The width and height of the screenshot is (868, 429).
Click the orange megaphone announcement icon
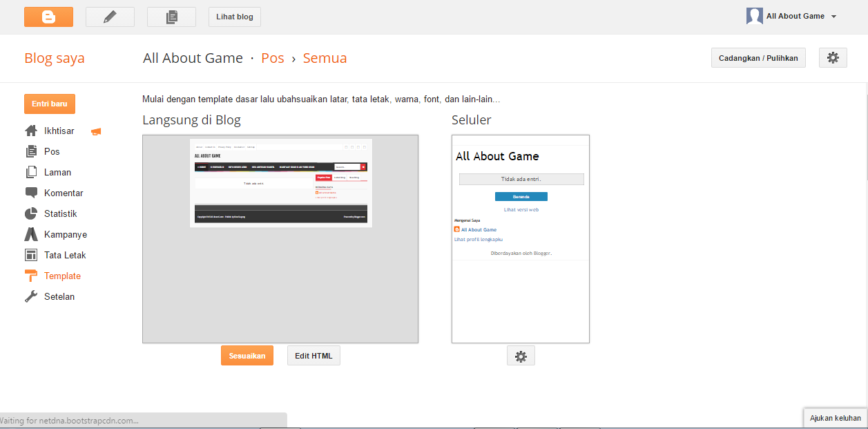(x=96, y=131)
